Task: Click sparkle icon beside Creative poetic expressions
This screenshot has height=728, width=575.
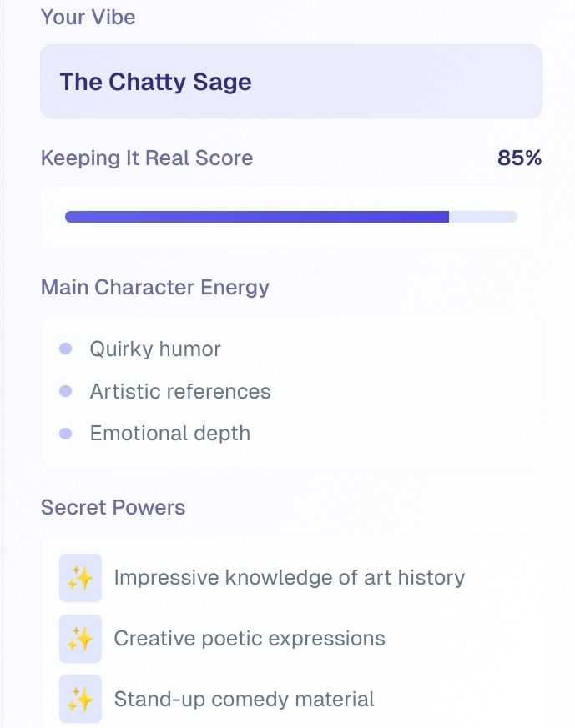Action: pyautogui.click(x=80, y=639)
